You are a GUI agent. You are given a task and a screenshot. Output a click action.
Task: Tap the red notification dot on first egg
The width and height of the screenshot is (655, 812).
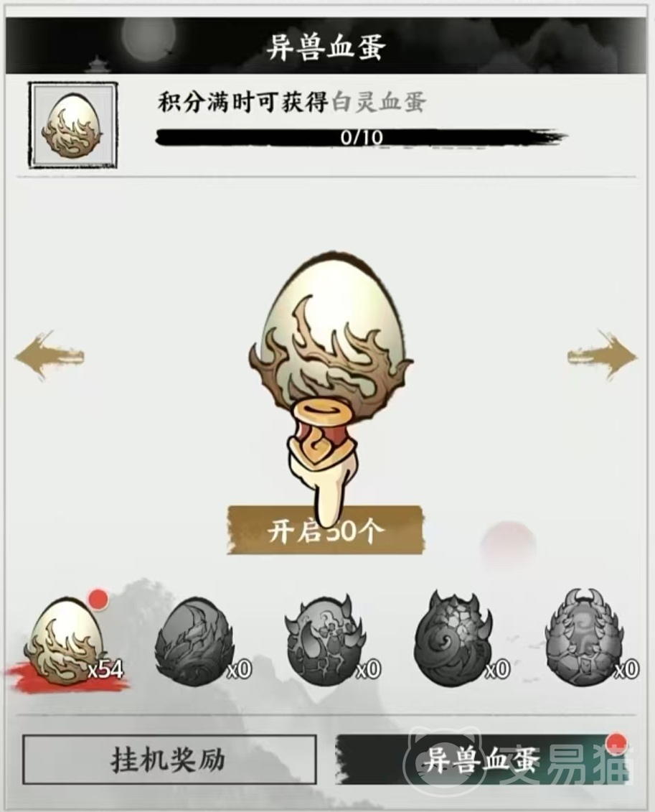click(x=98, y=599)
